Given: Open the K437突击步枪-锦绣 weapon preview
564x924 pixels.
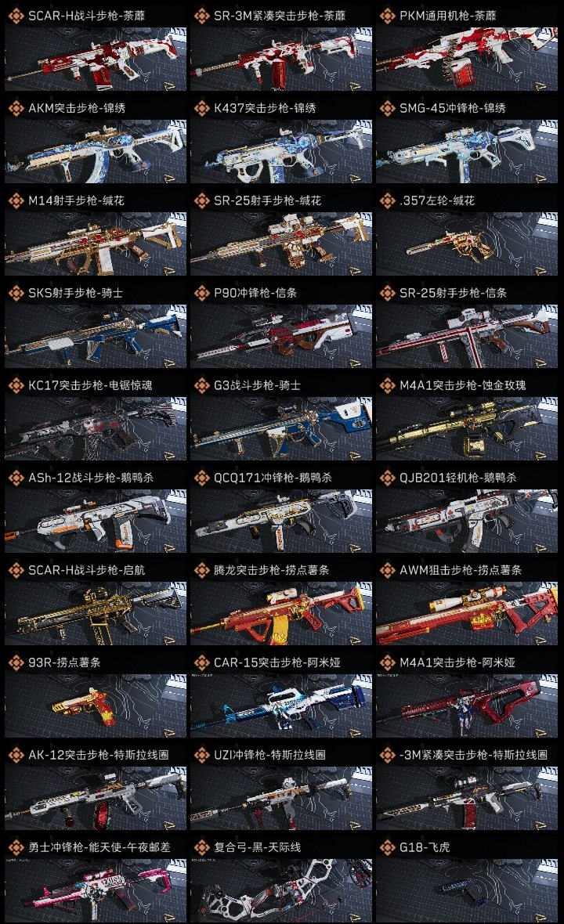Looking at the screenshot, I should tap(281, 151).
